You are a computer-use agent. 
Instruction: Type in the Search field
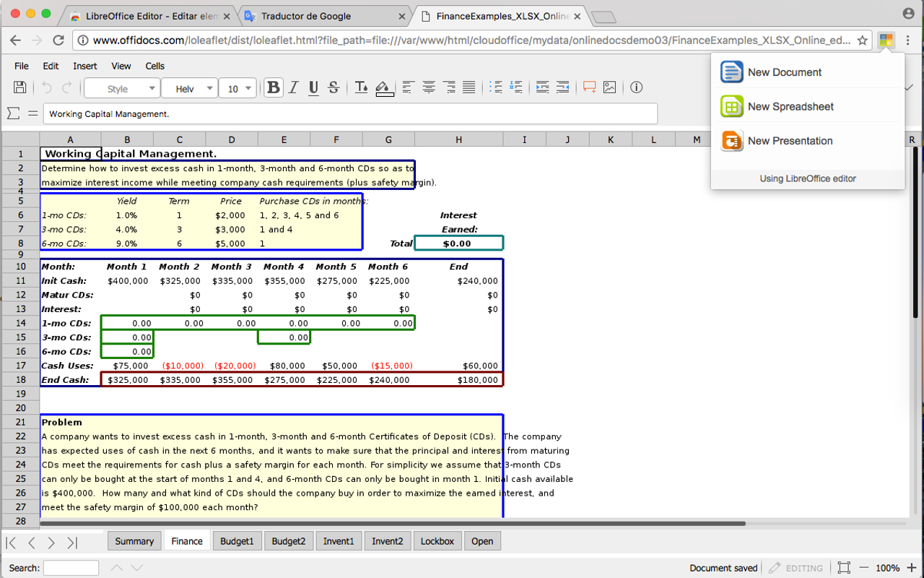point(71,568)
